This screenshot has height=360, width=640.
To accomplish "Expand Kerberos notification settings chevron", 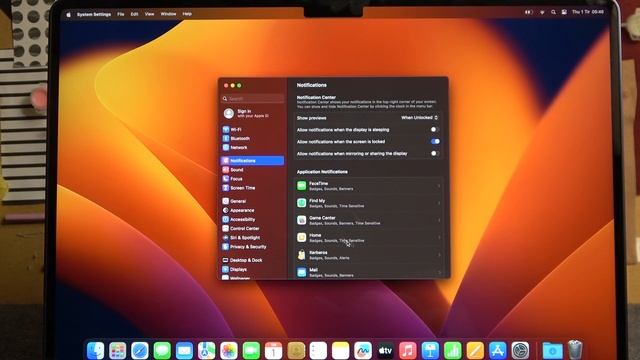I will [439, 255].
